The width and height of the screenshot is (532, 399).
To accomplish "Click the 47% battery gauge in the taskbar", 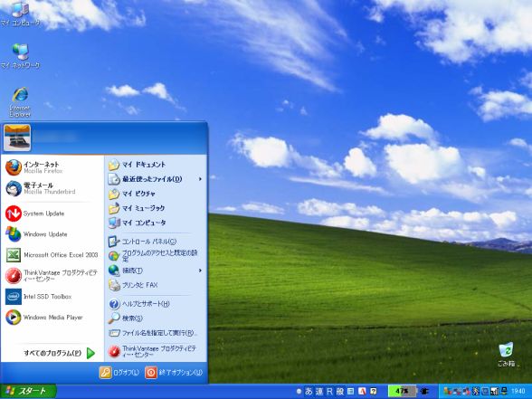I will tap(402, 391).
